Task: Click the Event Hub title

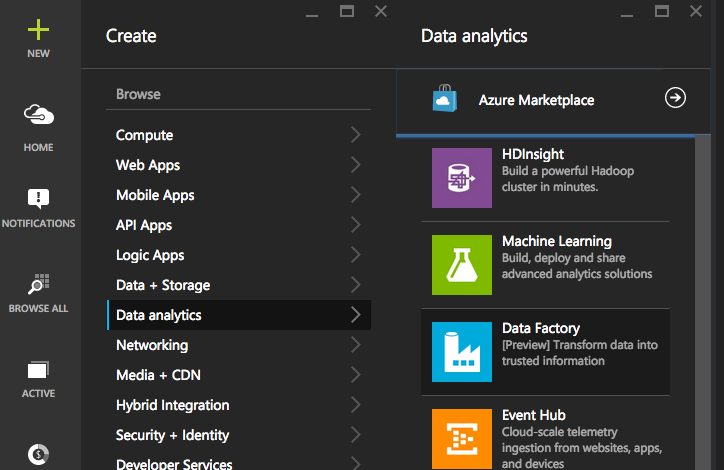Action: click(534, 415)
